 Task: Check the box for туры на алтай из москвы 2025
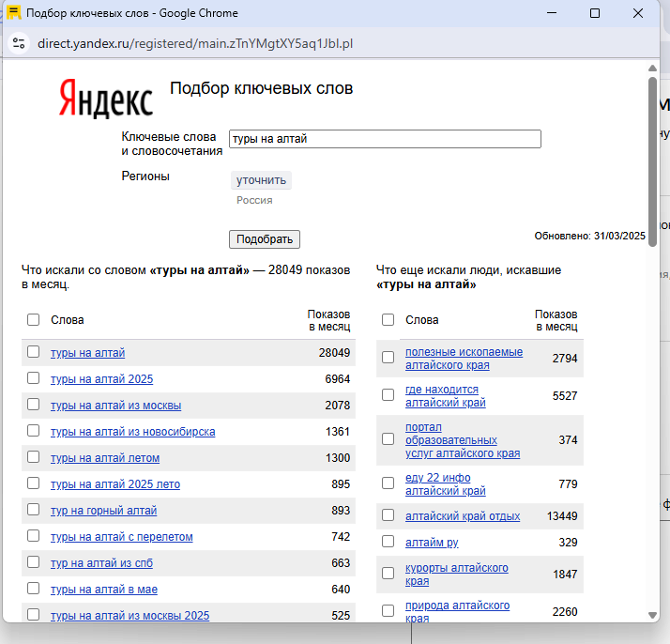(x=34, y=615)
